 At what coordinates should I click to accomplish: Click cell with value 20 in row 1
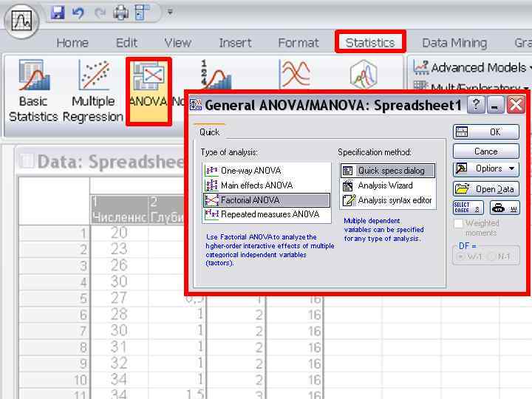click(x=119, y=233)
